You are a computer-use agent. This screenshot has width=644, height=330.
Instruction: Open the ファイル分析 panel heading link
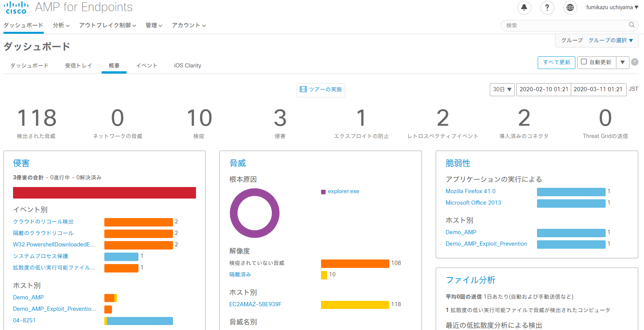click(471, 280)
